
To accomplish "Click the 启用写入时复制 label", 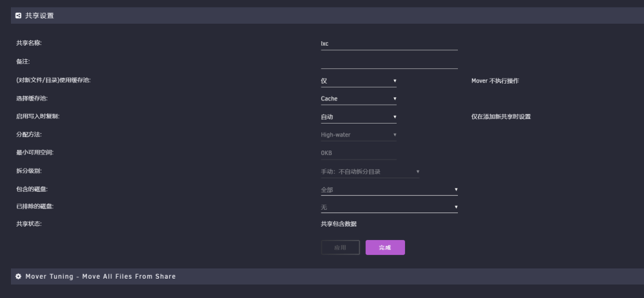I will point(38,116).
